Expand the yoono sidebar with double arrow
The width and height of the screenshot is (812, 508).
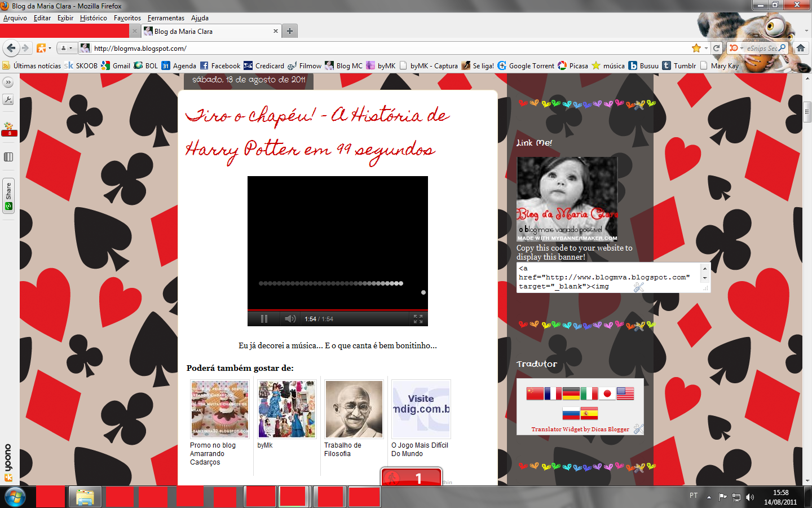(x=8, y=82)
